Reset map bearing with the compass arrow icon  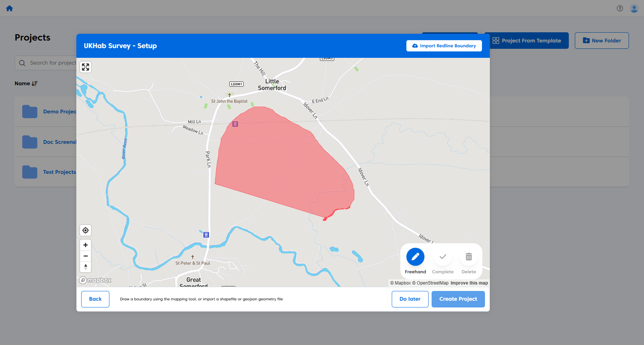point(85,267)
